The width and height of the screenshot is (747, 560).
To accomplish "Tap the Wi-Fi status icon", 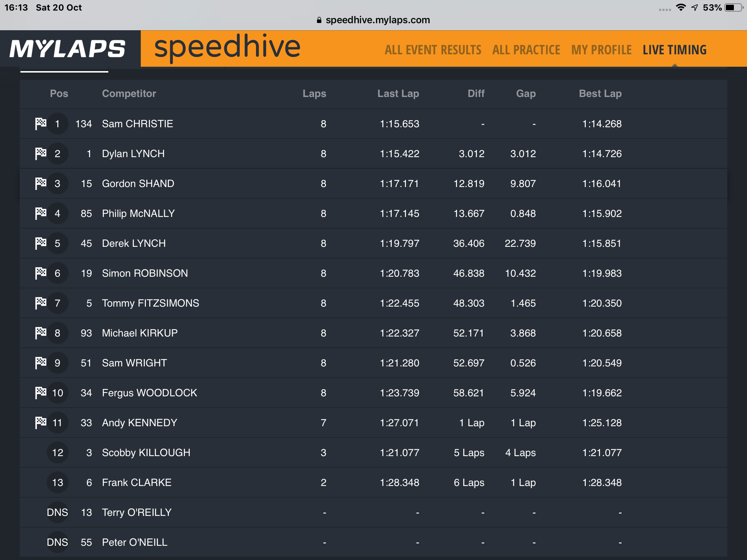I will pyautogui.click(x=681, y=7).
